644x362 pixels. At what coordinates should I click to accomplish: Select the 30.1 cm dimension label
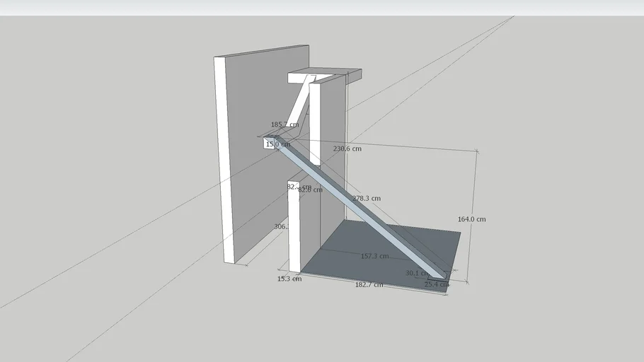pos(416,273)
